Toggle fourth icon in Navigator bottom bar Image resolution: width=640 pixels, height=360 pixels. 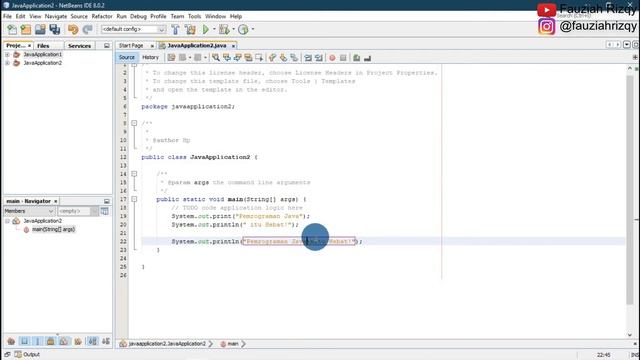(51, 341)
